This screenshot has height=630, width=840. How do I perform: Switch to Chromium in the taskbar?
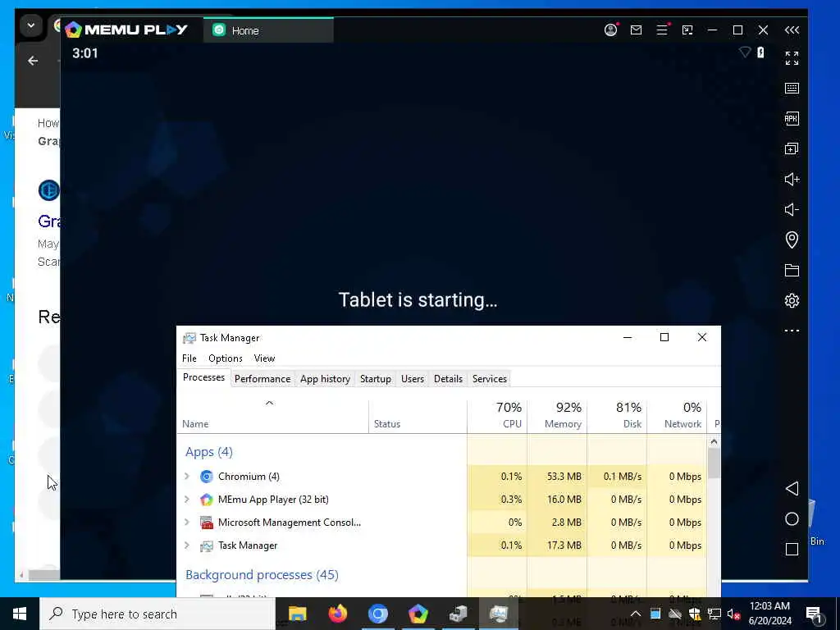377,614
